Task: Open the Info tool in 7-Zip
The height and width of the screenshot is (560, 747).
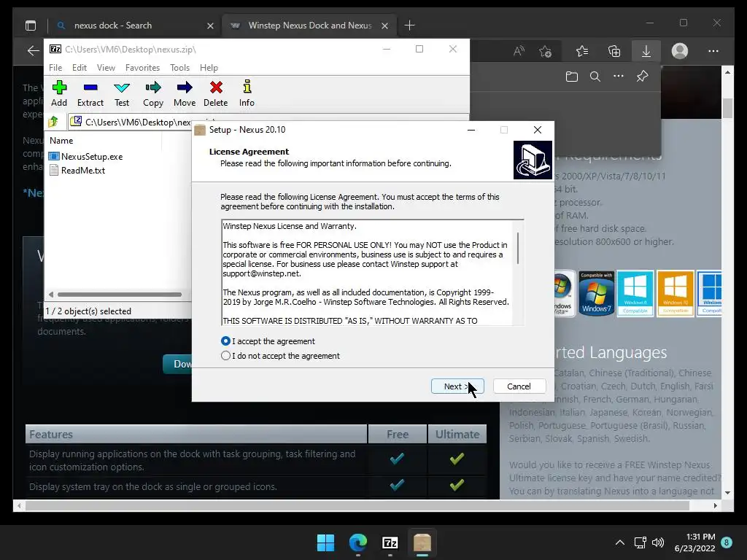Action: point(247,93)
